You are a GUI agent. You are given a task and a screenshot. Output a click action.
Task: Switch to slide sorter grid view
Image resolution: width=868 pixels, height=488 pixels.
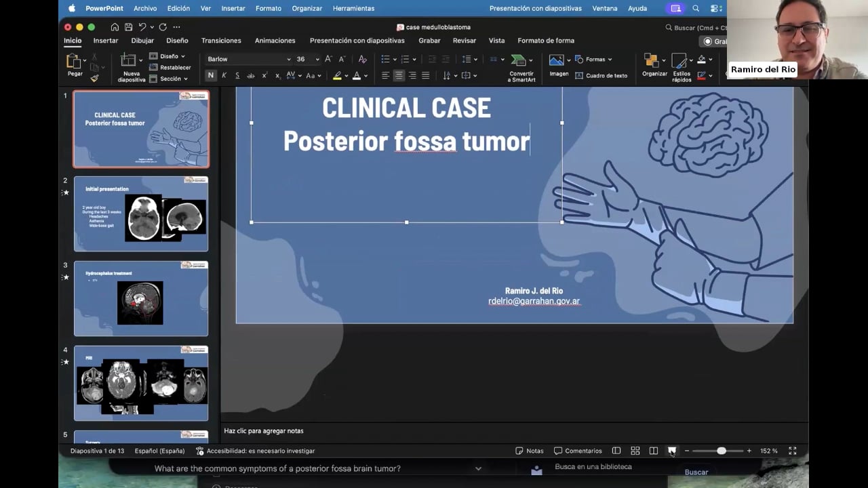coord(635,451)
